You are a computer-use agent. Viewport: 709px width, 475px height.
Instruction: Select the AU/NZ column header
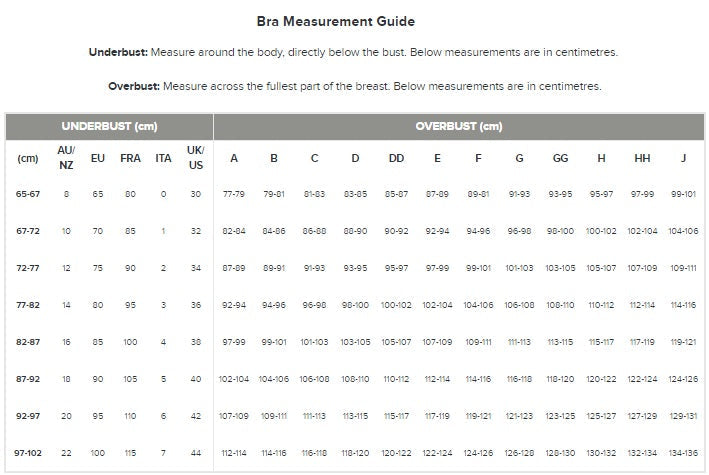tap(66, 158)
